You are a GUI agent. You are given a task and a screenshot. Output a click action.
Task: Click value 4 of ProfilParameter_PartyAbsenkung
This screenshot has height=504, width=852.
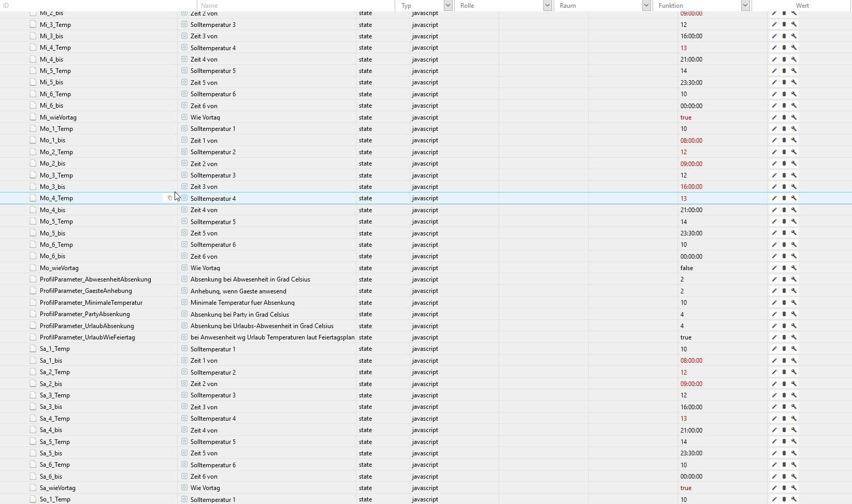682,315
